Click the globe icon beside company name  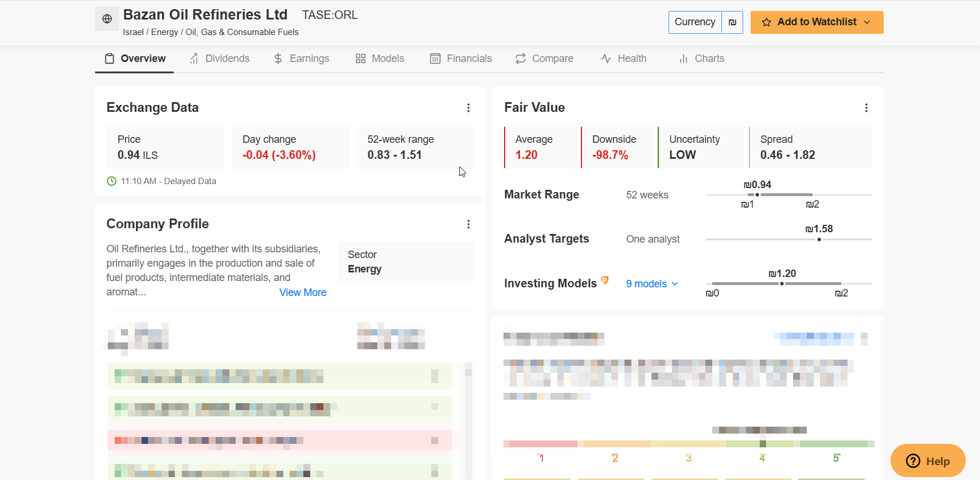[x=107, y=19]
